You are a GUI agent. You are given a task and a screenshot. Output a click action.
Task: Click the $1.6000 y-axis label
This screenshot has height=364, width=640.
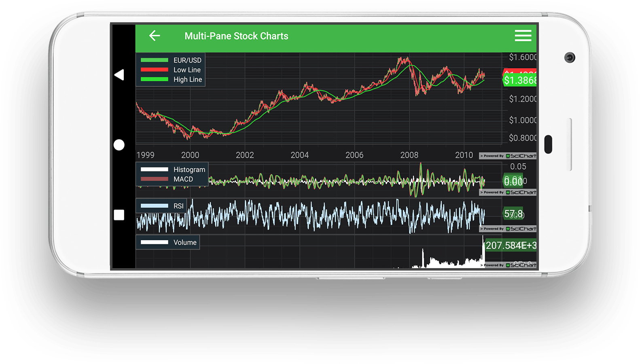point(523,57)
